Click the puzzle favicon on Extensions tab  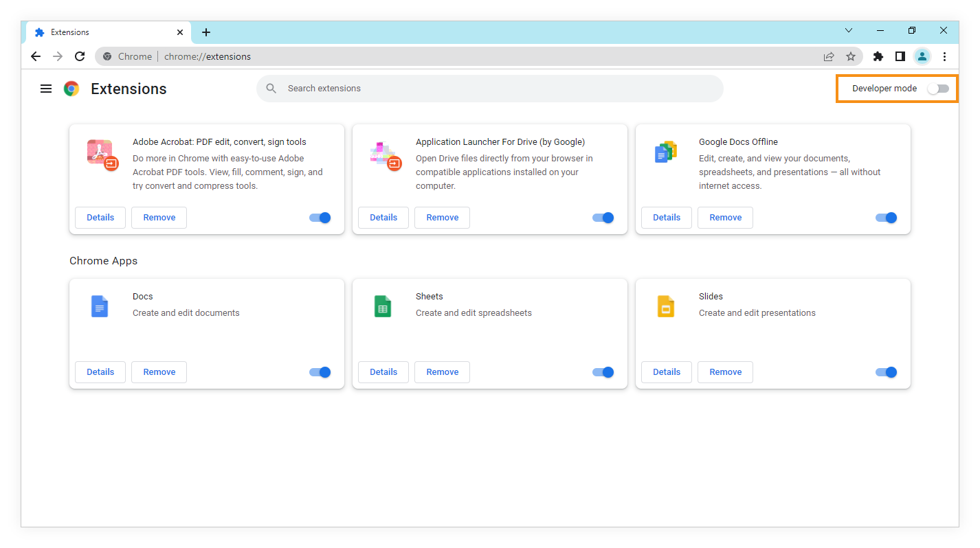[x=40, y=32]
